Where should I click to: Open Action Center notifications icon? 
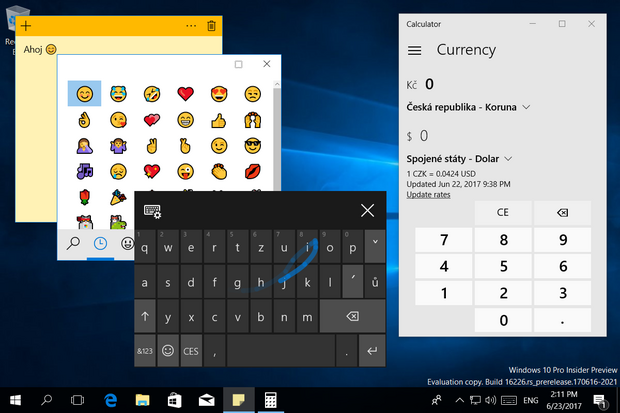tap(601, 400)
